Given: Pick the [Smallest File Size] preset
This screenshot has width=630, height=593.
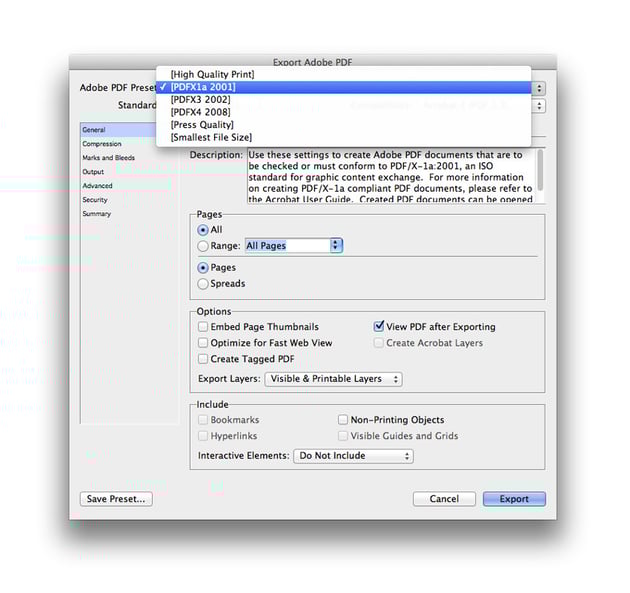Looking at the screenshot, I should 344,137.
